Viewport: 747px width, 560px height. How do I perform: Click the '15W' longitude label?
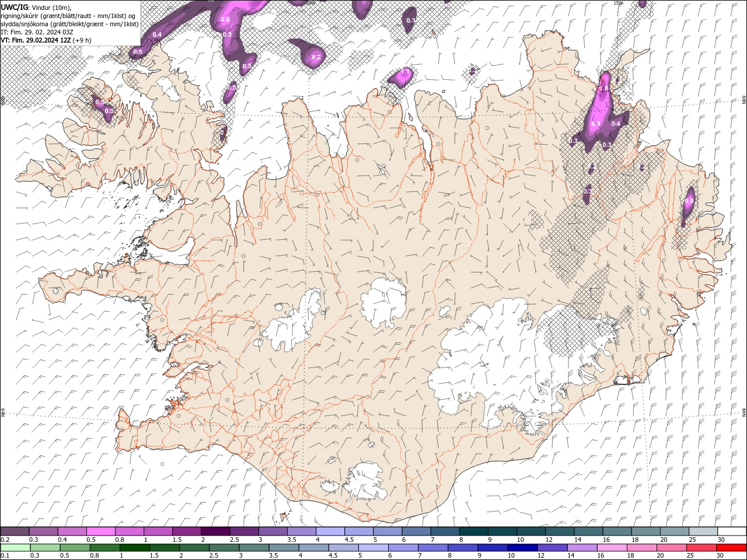(x=619, y=3)
